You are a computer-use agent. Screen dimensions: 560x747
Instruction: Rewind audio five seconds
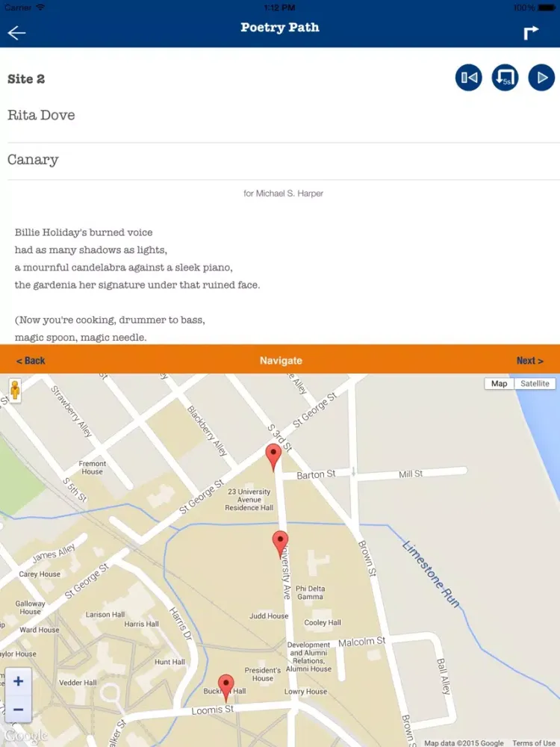tap(505, 78)
